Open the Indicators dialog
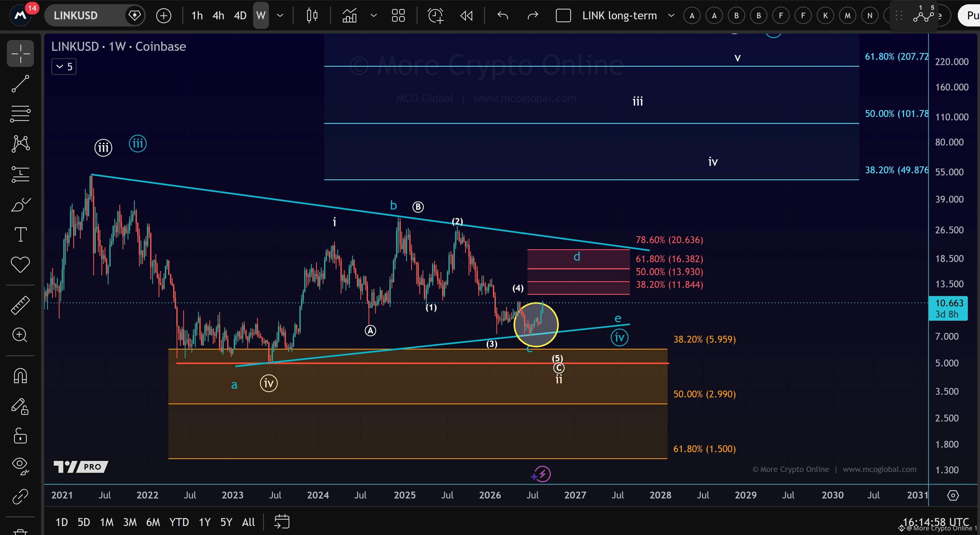This screenshot has width=980, height=535. (x=349, y=16)
